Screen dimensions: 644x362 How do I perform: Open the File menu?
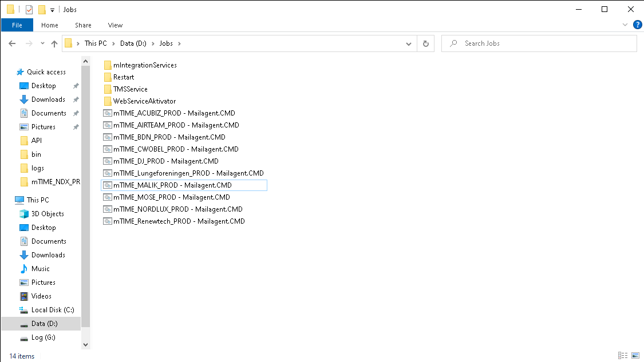[17, 25]
